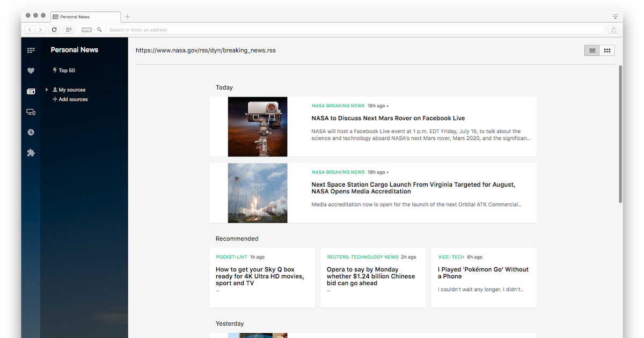Image resolution: width=644 pixels, height=338 pixels.
Task: Open 'Next Space Station Cargo Launch' headline
Action: 413,188
